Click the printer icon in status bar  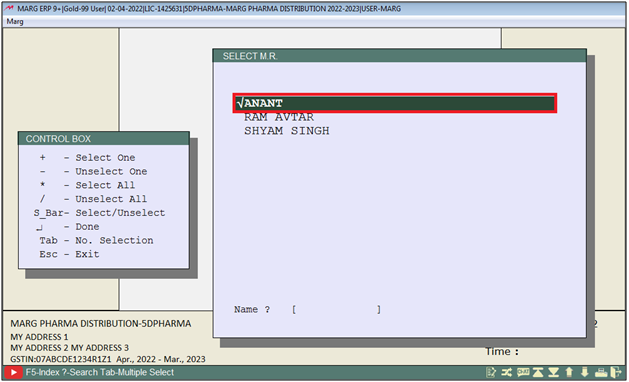[601, 372]
